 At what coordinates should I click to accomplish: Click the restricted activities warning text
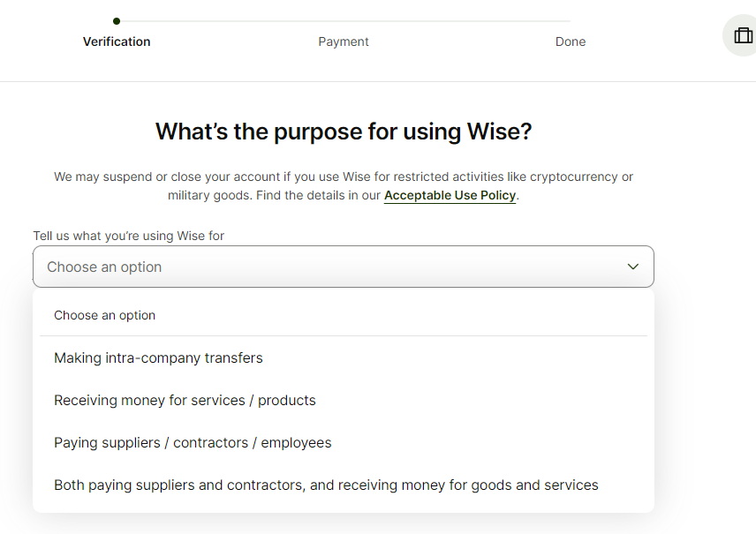(343, 185)
